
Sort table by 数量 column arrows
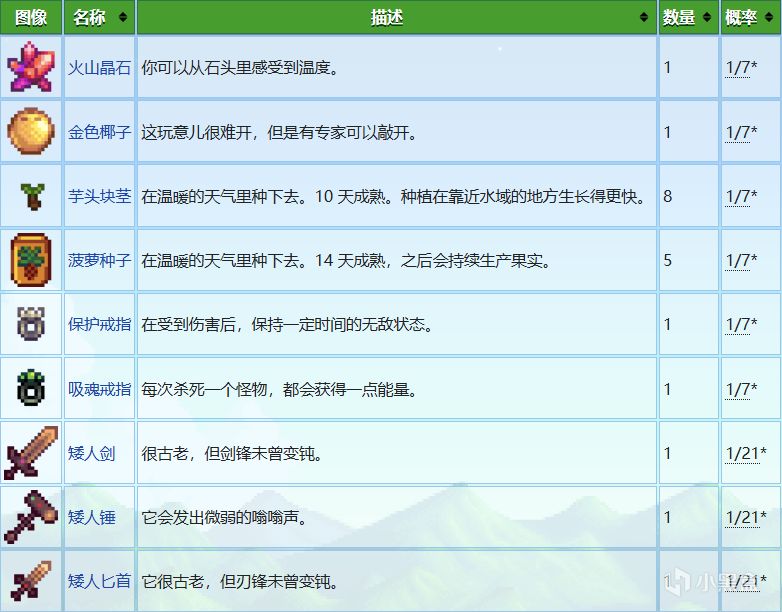tap(707, 17)
